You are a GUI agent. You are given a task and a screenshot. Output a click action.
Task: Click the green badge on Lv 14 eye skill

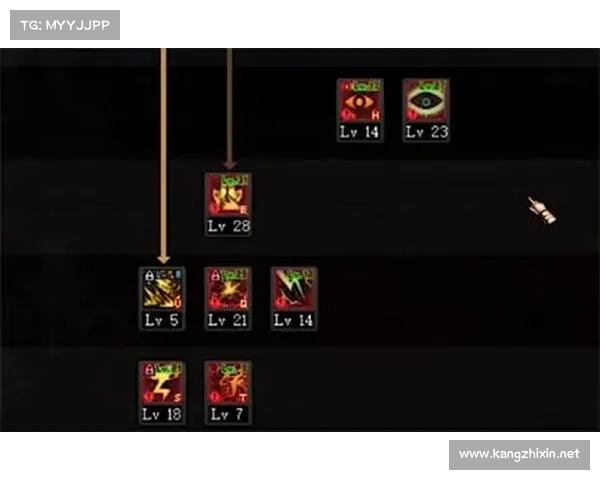pyautogui.click(x=367, y=86)
